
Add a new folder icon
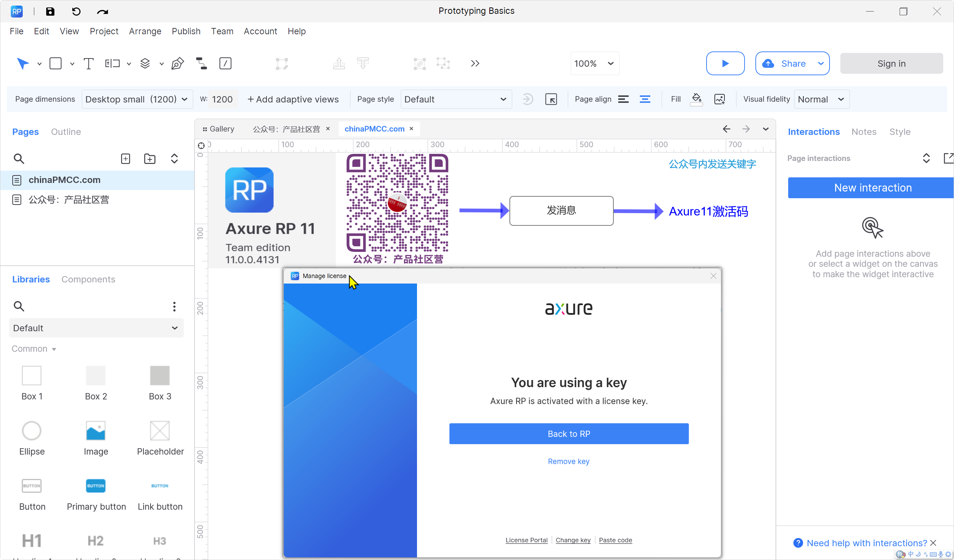click(x=149, y=159)
